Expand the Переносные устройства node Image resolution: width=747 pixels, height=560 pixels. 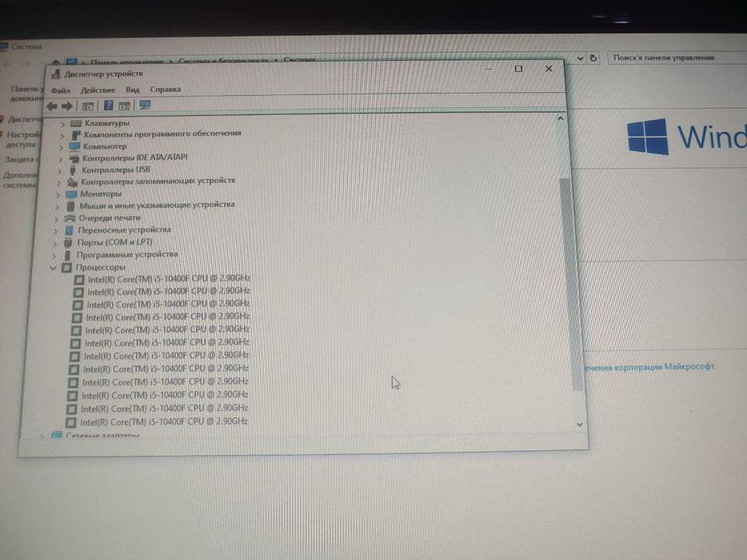[55, 231]
